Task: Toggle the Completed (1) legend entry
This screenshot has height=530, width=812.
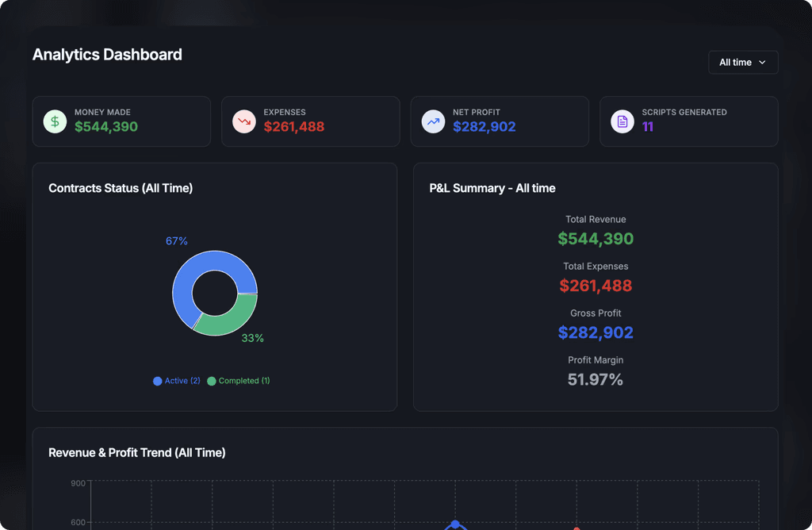Action: [x=239, y=381]
